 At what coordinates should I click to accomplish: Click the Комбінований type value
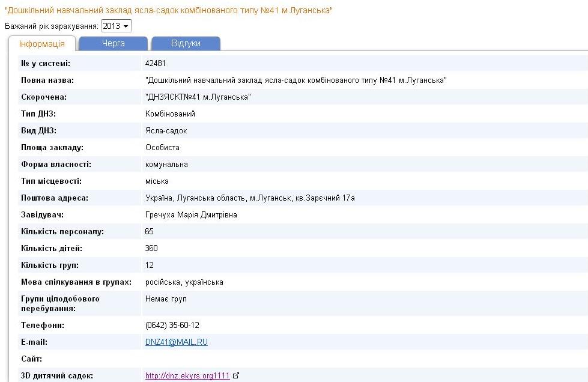coord(170,114)
